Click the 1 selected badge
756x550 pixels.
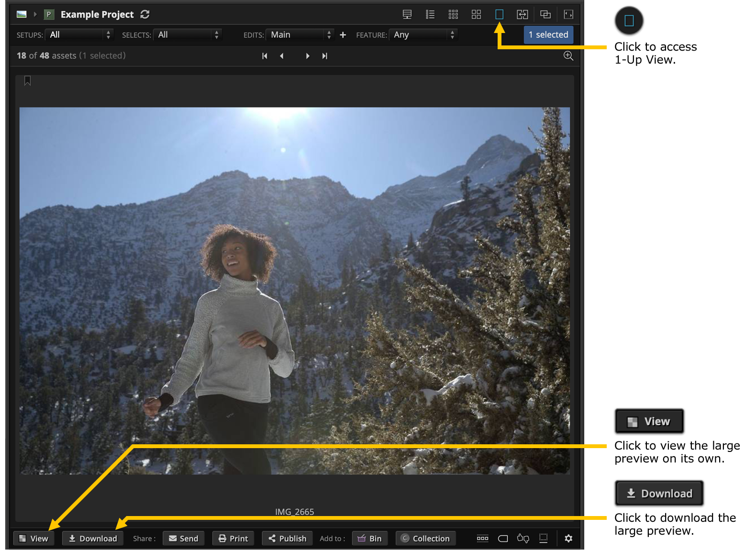coord(548,34)
